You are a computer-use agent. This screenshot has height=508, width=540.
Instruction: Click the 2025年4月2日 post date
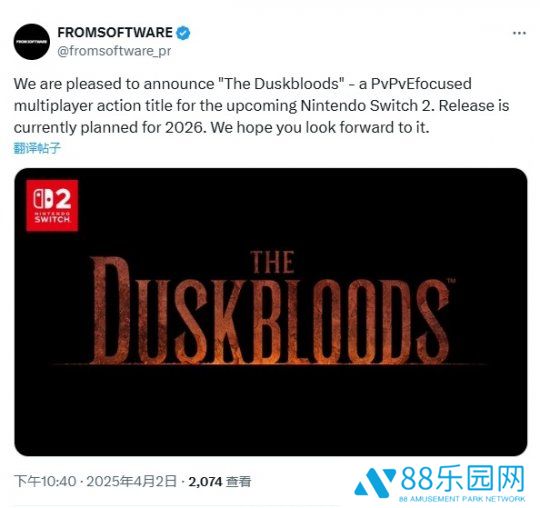tap(131, 481)
